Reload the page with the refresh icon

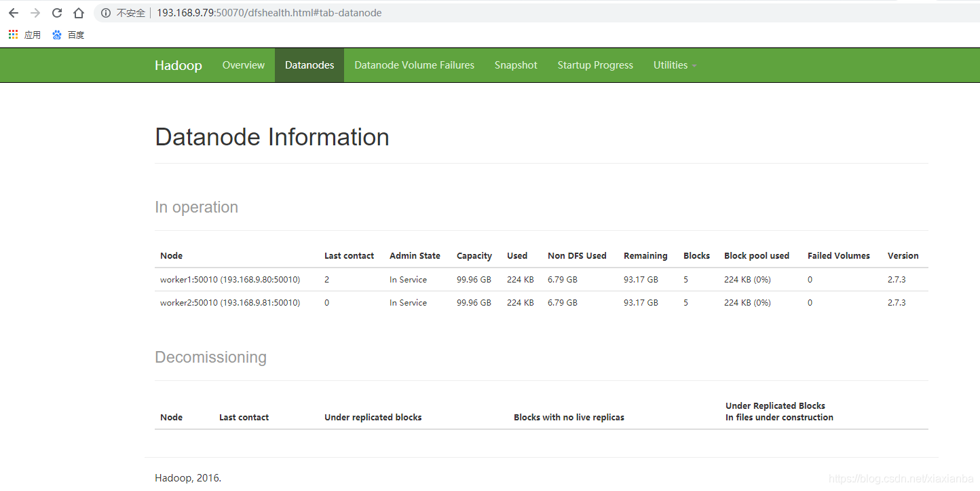tap(57, 13)
